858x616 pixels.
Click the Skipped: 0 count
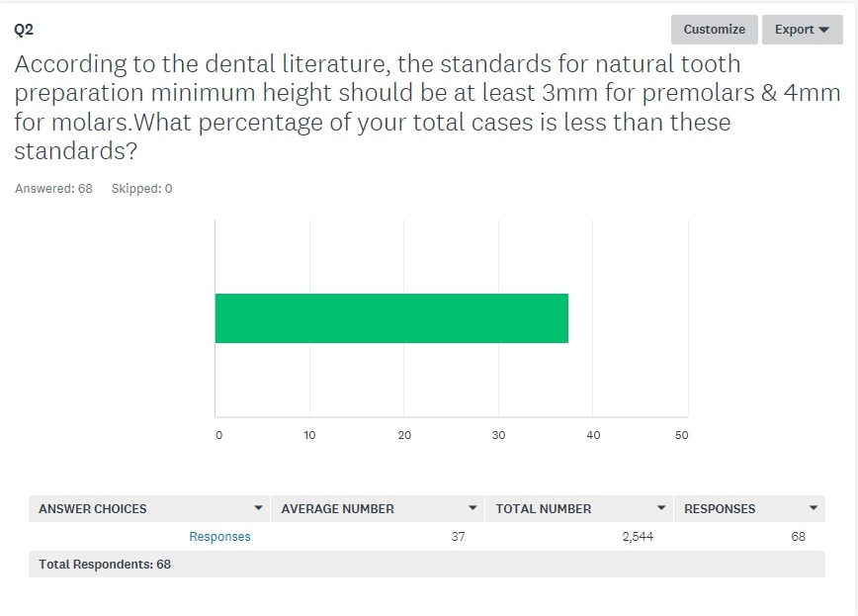141,189
